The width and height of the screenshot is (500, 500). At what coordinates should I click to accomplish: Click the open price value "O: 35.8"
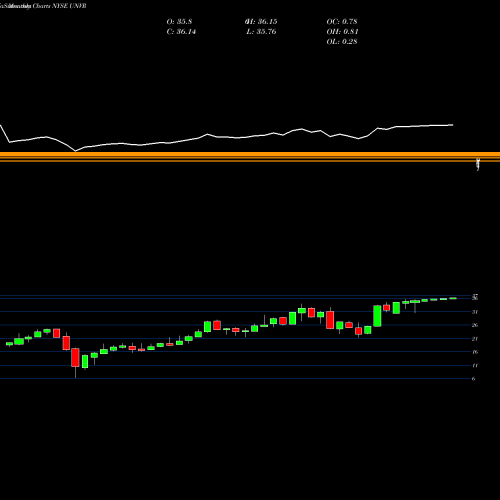[x=179, y=22]
